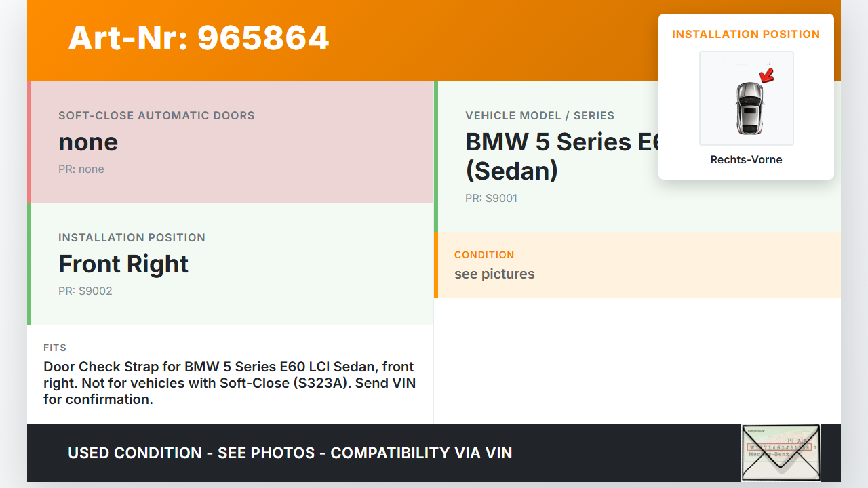Click the Vehicle Model / Series label

pyautogui.click(x=540, y=116)
